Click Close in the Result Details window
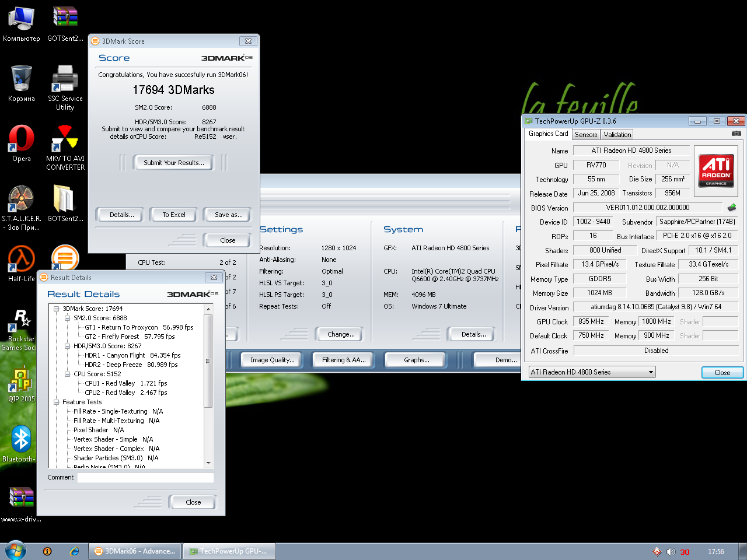Screen dimensions: 747x560 click(193, 502)
